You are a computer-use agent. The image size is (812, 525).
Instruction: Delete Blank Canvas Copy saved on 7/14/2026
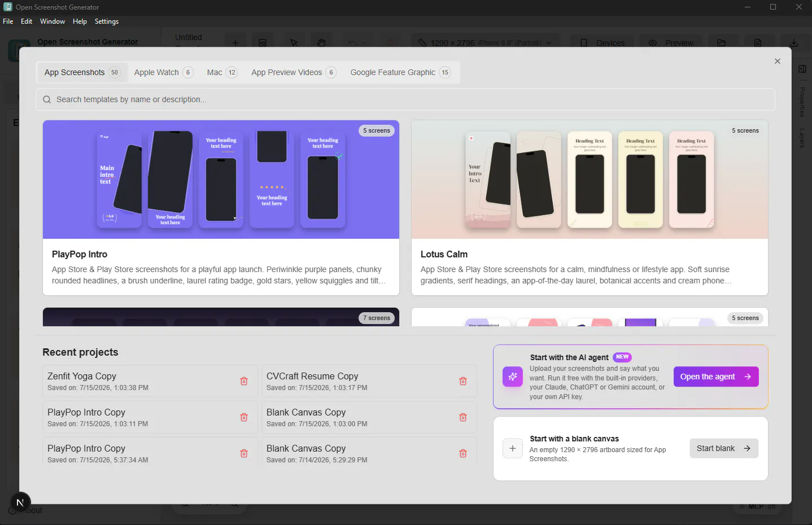point(463,453)
